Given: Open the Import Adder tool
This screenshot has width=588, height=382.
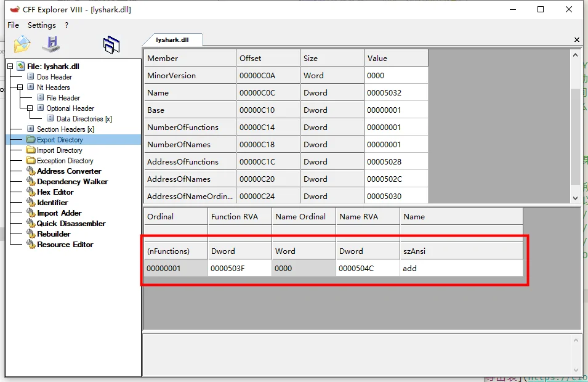Looking at the screenshot, I should click(59, 213).
